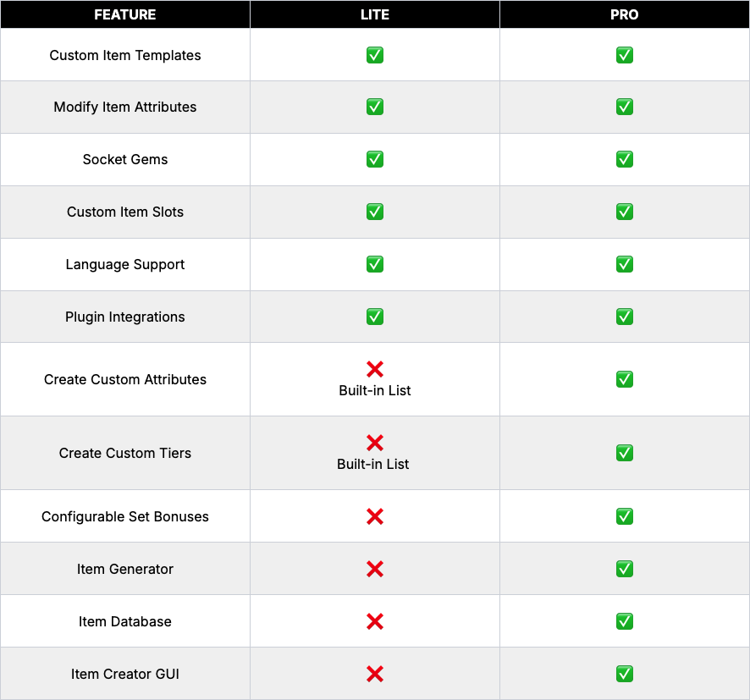Click the PRO column header
The width and height of the screenshot is (750, 700).
[x=624, y=14]
